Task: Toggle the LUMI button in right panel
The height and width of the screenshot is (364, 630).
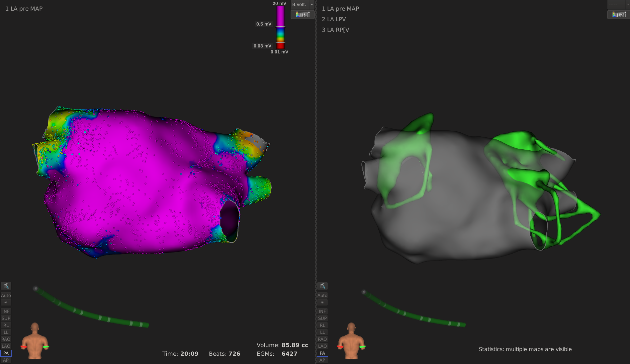Action: 619,15
